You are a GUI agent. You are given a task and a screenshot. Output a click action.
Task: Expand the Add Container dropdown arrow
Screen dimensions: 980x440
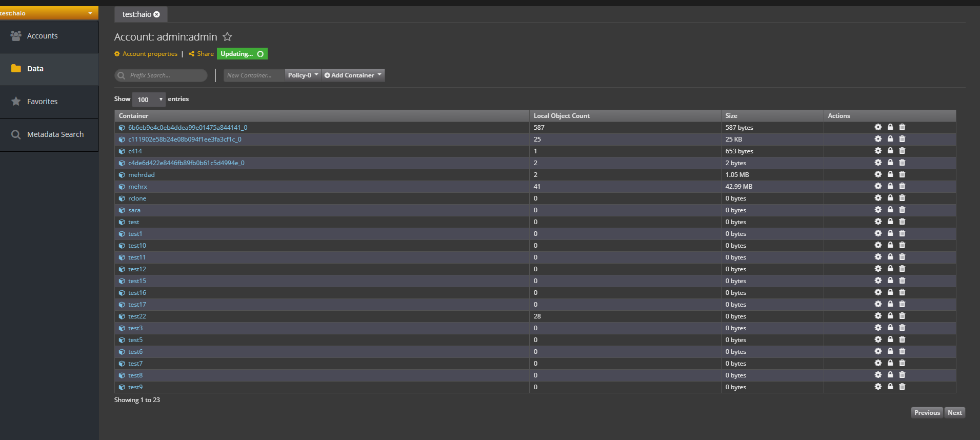379,75
